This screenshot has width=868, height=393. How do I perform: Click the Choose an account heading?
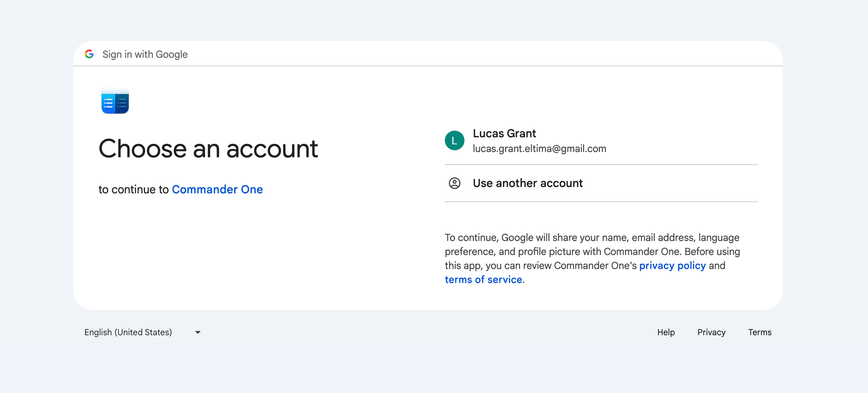(x=208, y=149)
